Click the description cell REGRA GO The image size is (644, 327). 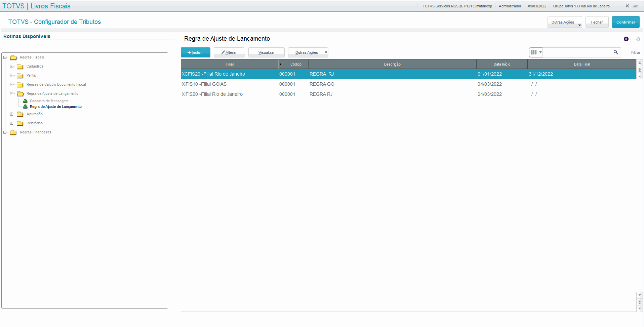pos(322,84)
